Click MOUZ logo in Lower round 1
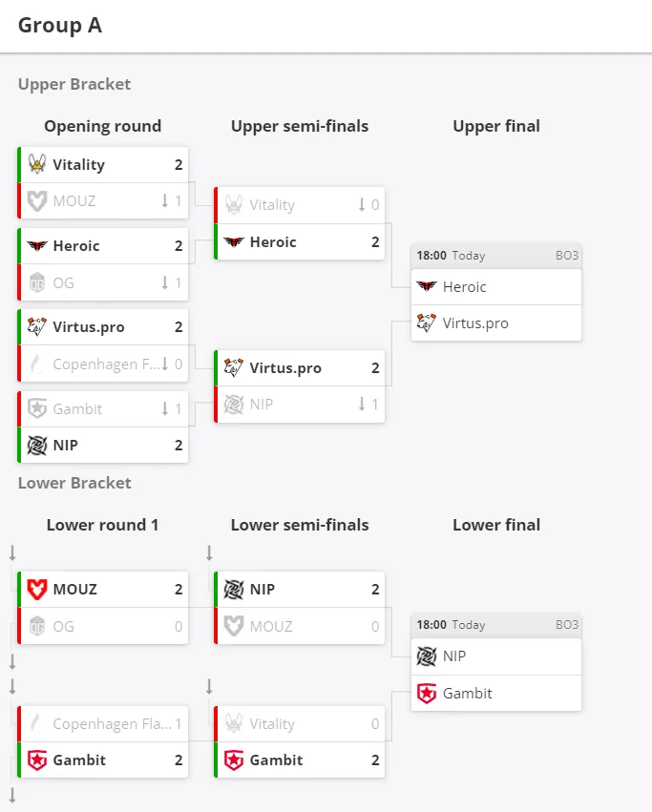Image resolution: width=652 pixels, height=812 pixels. point(37,590)
